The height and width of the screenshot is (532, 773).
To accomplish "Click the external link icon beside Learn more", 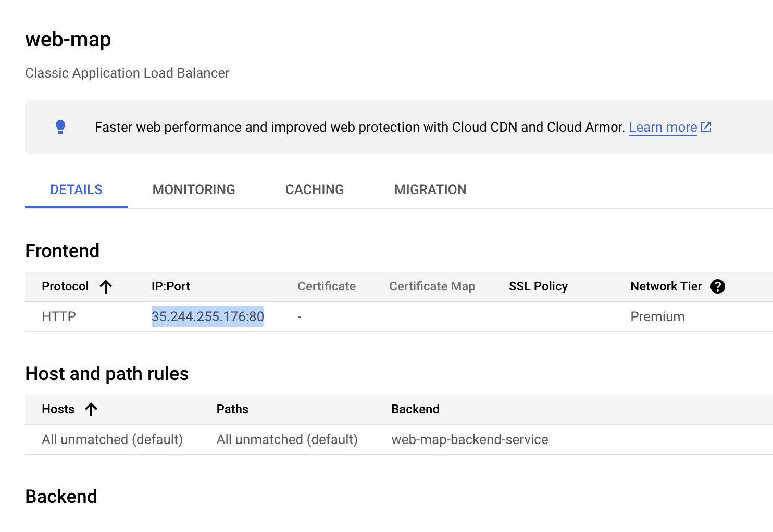I will (x=706, y=127).
